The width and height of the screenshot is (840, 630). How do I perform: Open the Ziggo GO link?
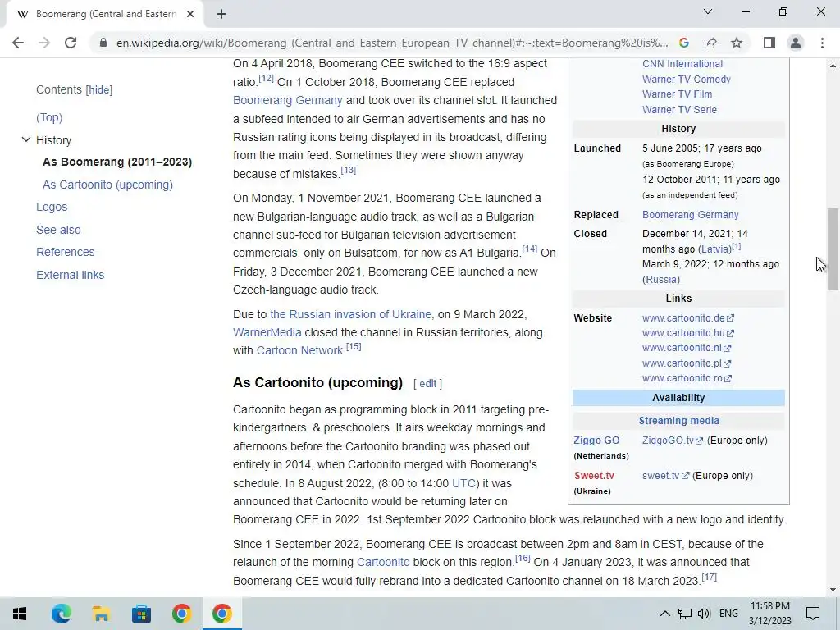click(x=596, y=441)
